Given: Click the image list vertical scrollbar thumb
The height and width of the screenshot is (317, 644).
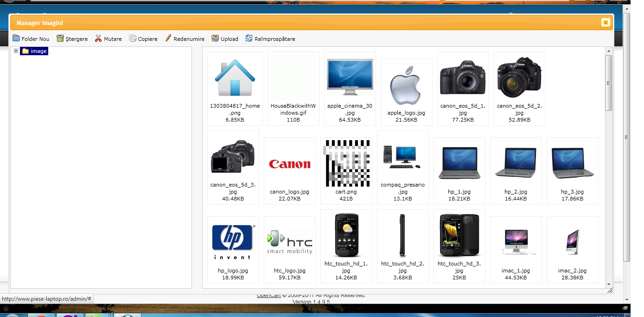Looking at the screenshot, I should tap(609, 83).
